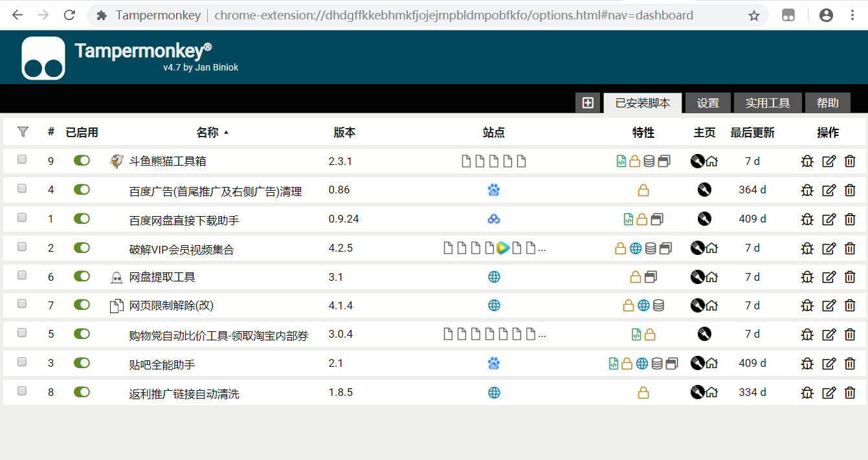Edit the 购物党自动比价工具 script

(x=829, y=334)
